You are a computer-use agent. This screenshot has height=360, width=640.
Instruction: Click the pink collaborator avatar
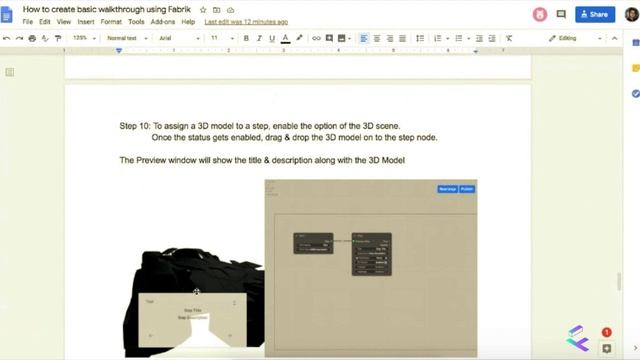pos(540,15)
